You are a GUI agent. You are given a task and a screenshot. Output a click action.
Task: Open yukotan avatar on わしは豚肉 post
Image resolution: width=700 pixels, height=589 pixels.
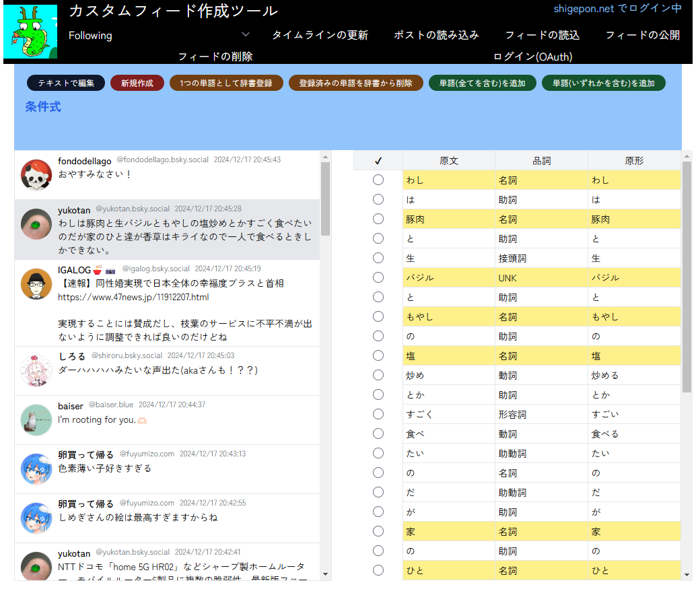(x=36, y=224)
